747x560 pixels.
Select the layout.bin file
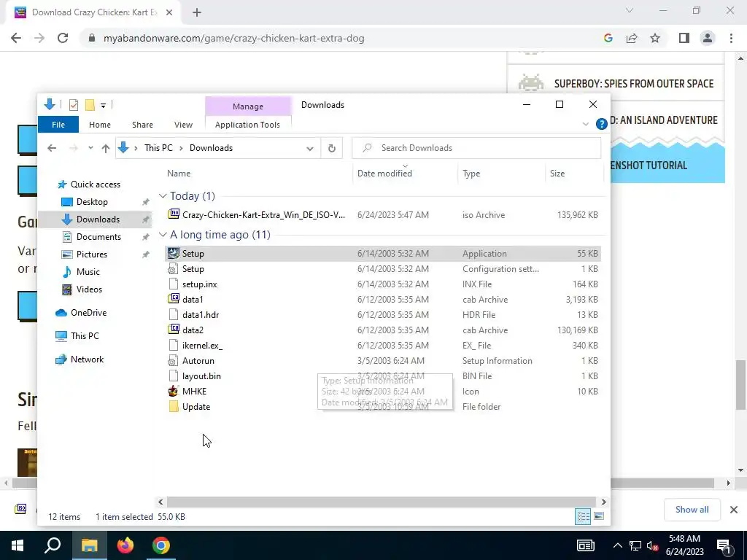pyautogui.click(x=382, y=376)
